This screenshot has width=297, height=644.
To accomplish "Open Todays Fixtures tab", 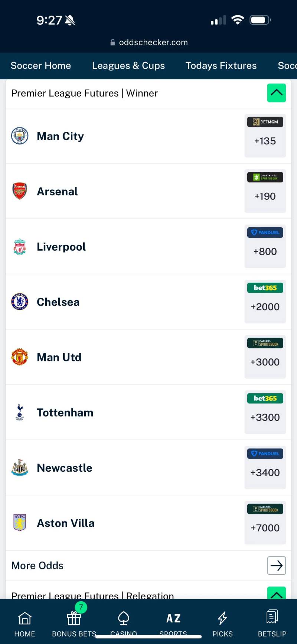I will [x=221, y=66].
